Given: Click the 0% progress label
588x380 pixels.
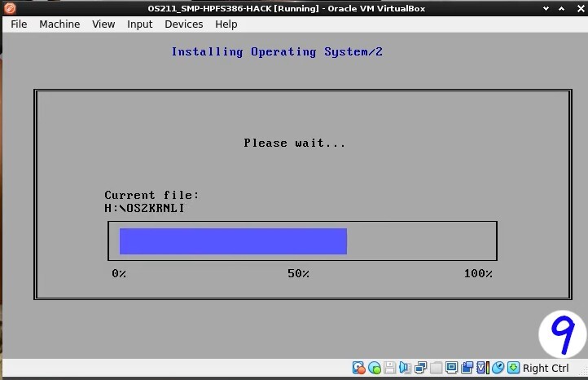Looking at the screenshot, I should click(x=119, y=273).
